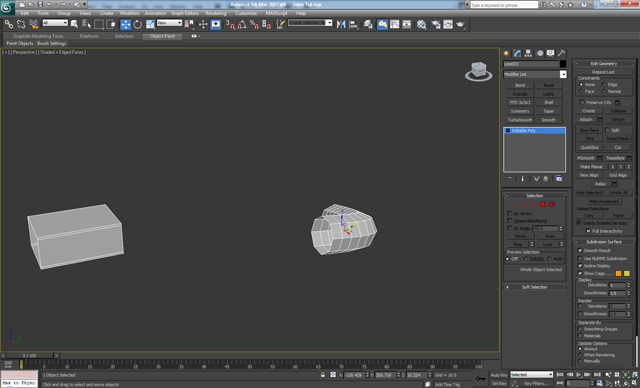Enable the By Vertex checkbox
This screenshot has width=640, height=388.
coord(509,213)
